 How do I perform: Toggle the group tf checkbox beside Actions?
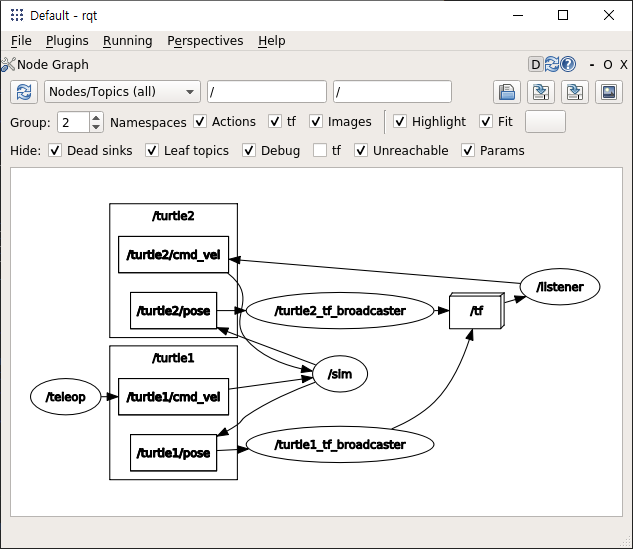click(x=275, y=122)
